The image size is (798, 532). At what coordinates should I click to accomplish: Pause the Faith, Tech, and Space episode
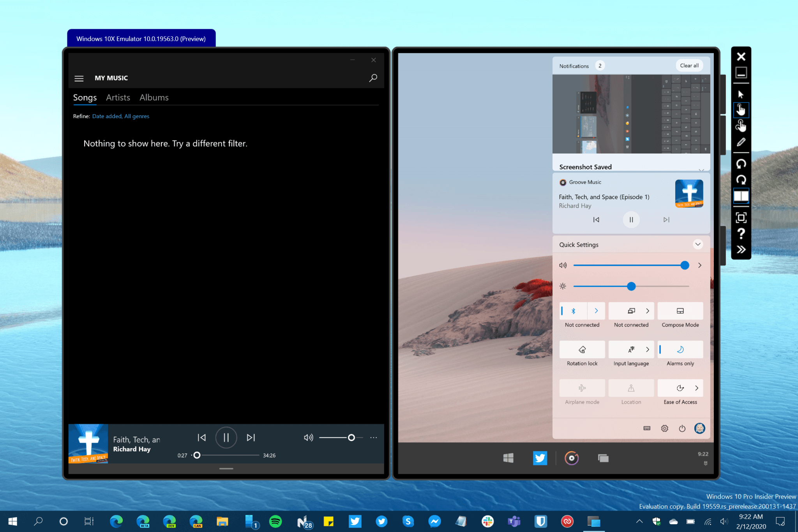(x=631, y=219)
